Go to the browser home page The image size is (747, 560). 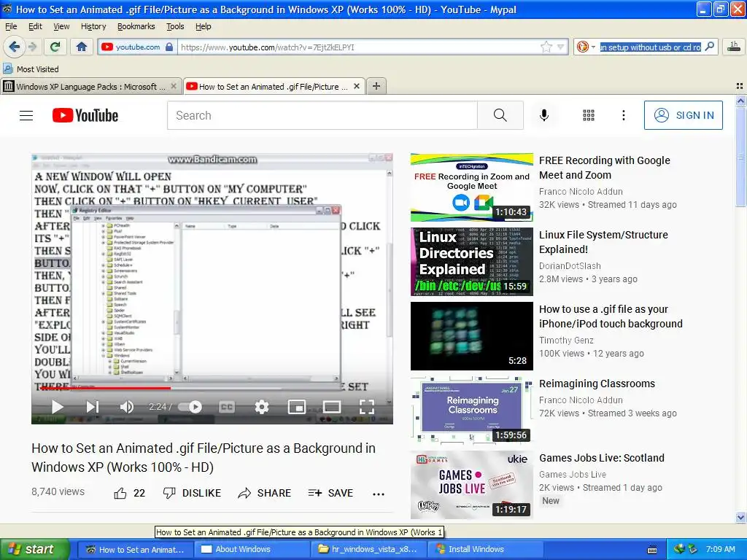click(82, 47)
